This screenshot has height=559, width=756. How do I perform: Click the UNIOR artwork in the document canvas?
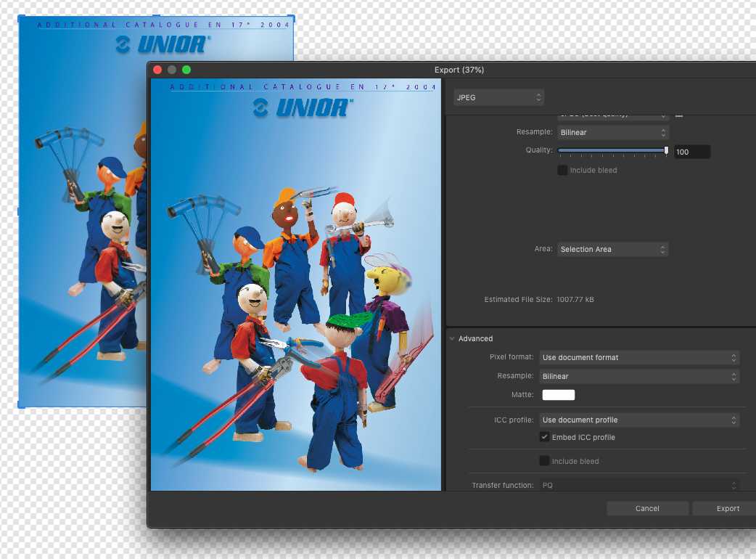coord(82,212)
